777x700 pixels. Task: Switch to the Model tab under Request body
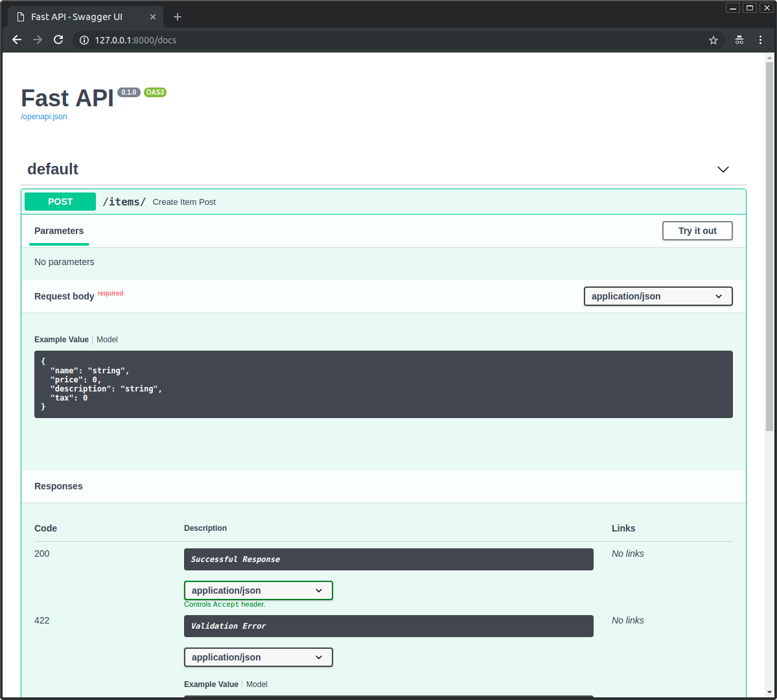pos(106,339)
